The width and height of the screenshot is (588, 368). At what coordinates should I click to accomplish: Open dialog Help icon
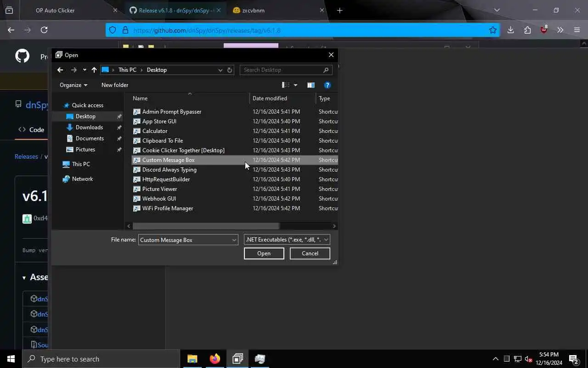pos(328,85)
